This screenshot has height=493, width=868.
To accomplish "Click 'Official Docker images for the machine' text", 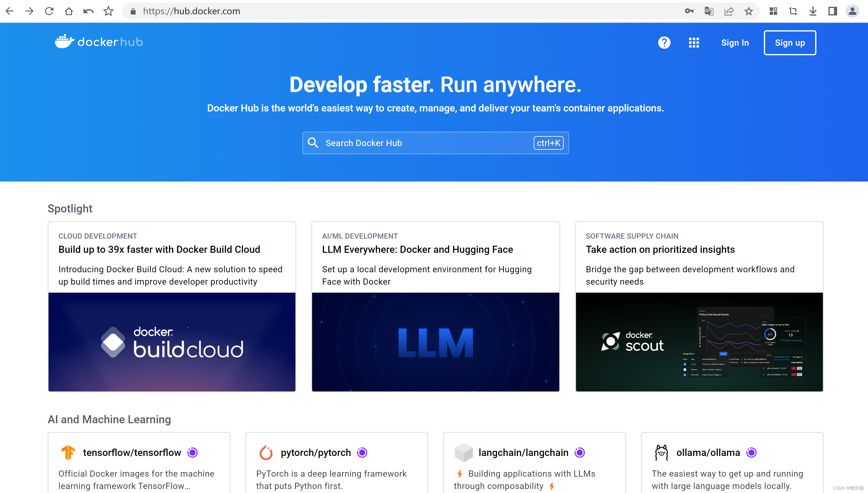I will coord(136,479).
